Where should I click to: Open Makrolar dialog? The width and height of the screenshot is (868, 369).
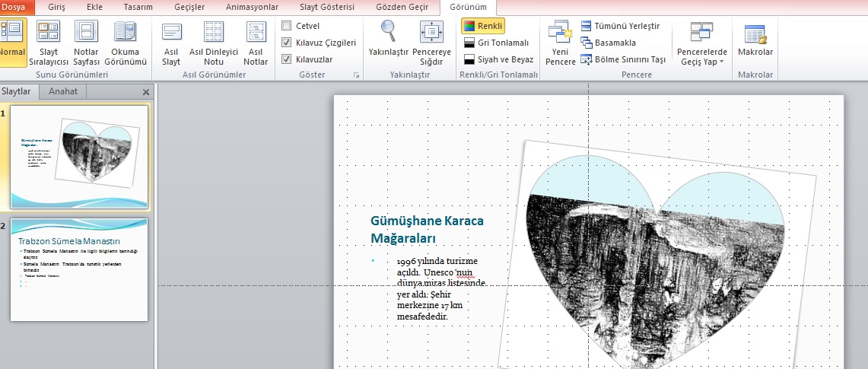click(x=755, y=39)
